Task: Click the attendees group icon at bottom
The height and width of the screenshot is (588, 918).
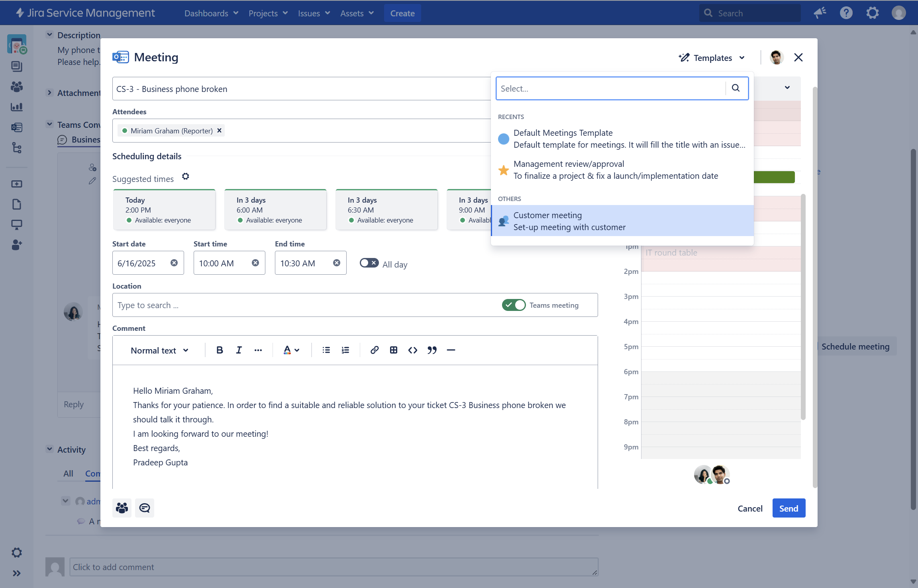Action: 122,508
